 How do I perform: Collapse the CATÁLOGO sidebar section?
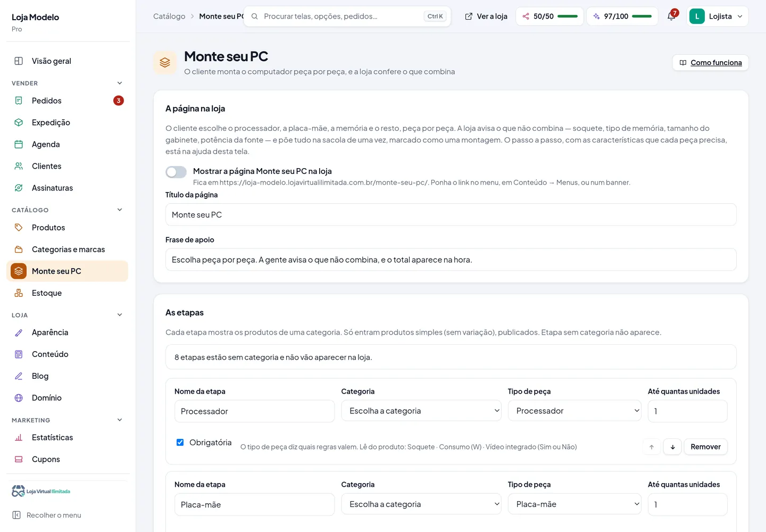tap(120, 210)
